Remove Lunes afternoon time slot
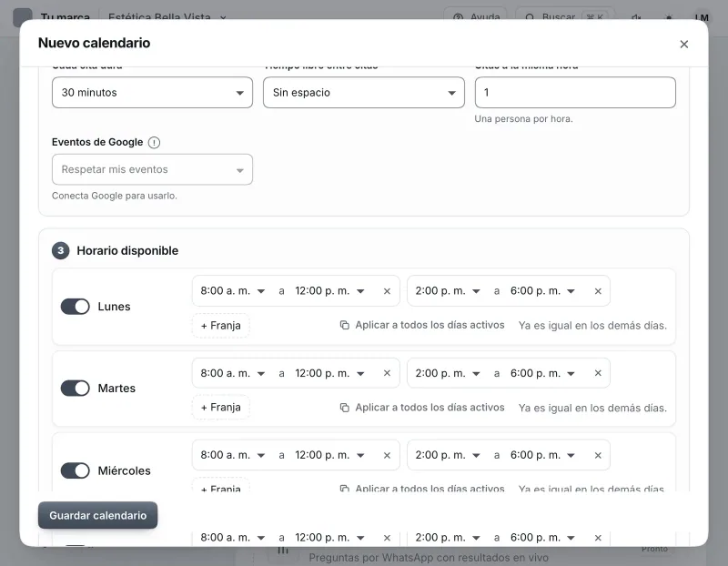Image resolution: width=728 pixels, height=566 pixels. (x=598, y=291)
